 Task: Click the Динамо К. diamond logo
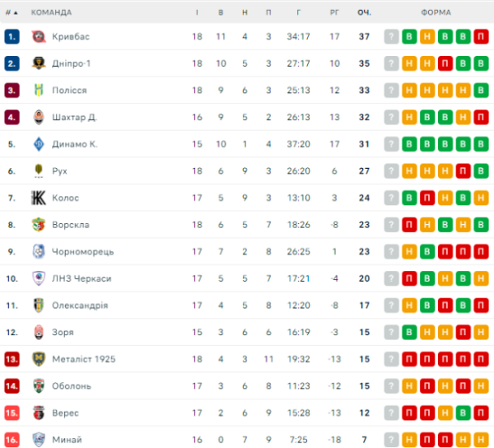[x=39, y=144]
